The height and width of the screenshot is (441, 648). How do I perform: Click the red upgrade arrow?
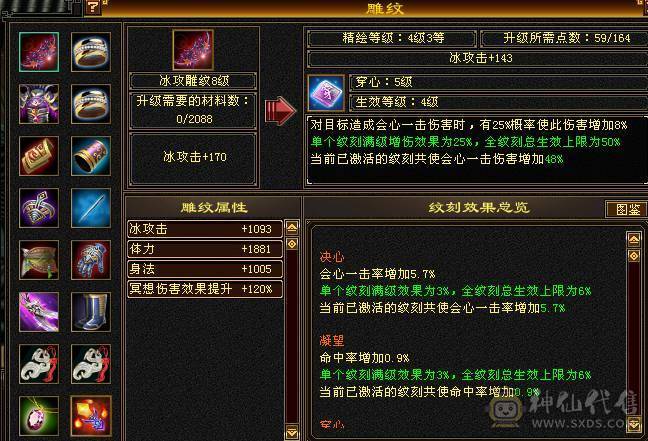coord(281,110)
